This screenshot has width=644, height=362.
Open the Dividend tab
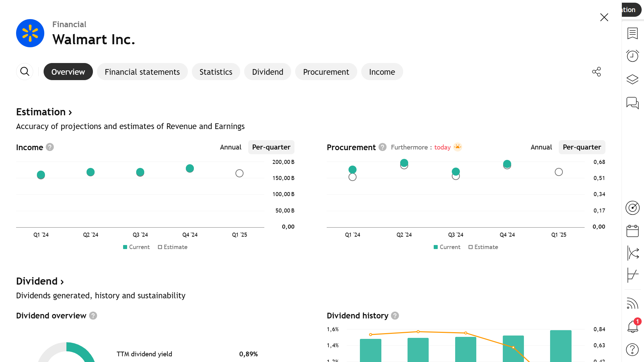pos(268,72)
